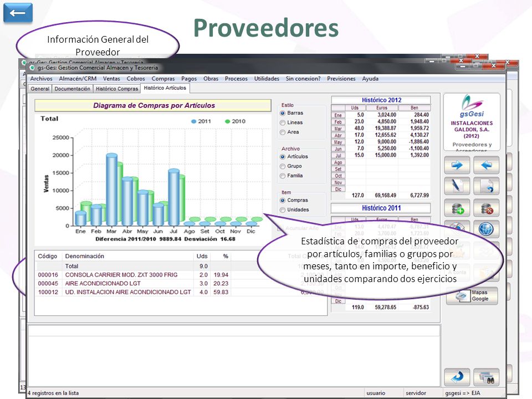This screenshot has height=399, width=532.
Task: Click the Mar month button in Histórico 2012
Action: (338, 129)
